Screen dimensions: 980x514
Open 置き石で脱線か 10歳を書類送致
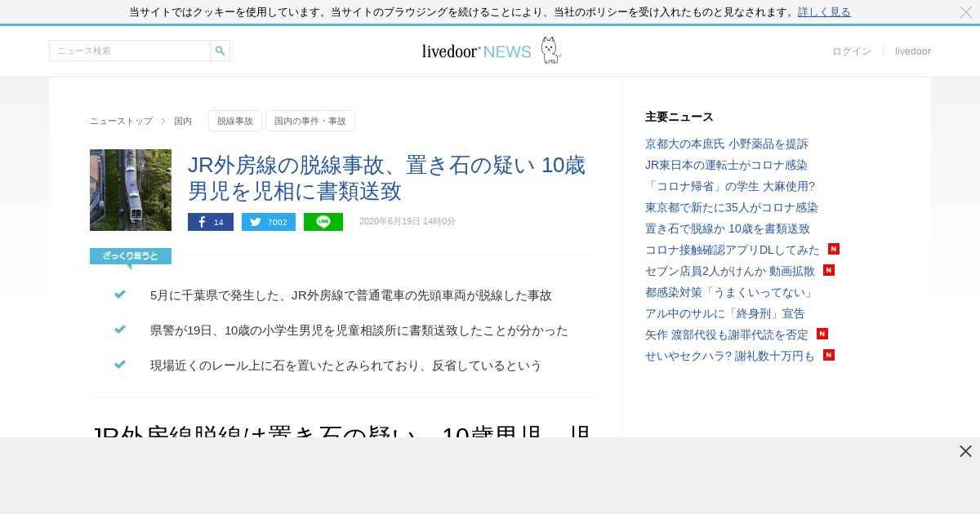[728, 228]
